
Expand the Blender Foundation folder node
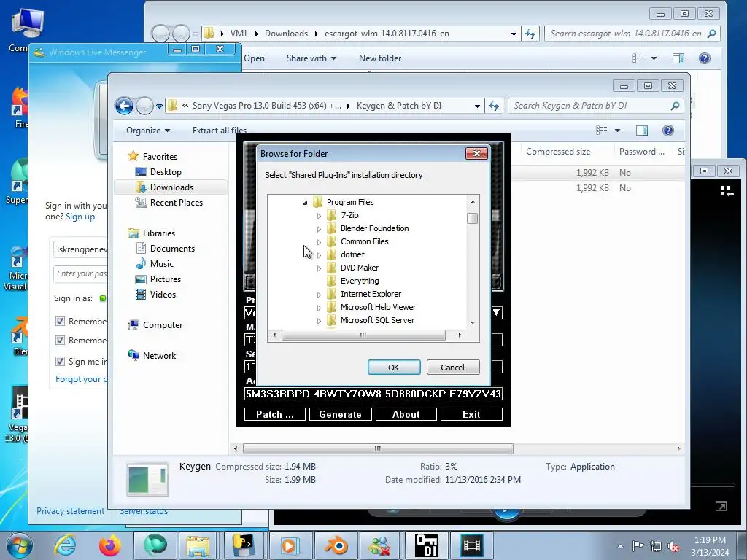(319, 229)
